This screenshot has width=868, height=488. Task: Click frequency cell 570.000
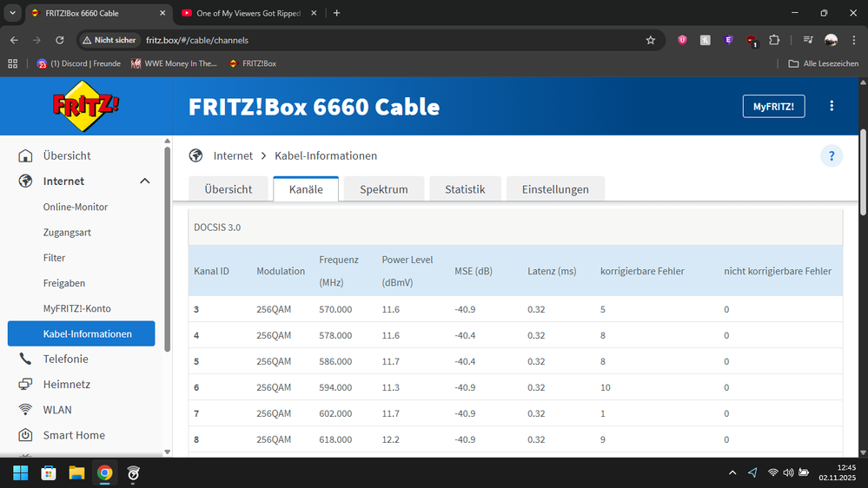click(x=335, y=309)
